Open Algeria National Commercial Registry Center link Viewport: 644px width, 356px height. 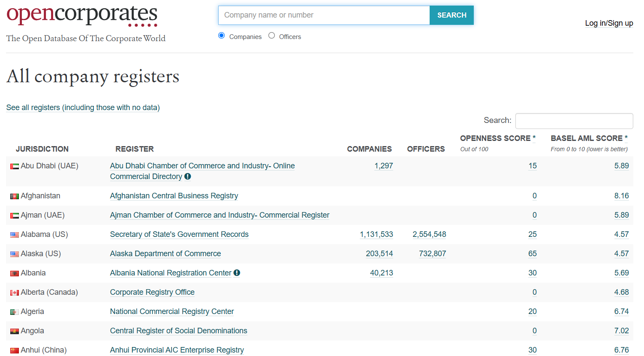(x=172, y=311)
